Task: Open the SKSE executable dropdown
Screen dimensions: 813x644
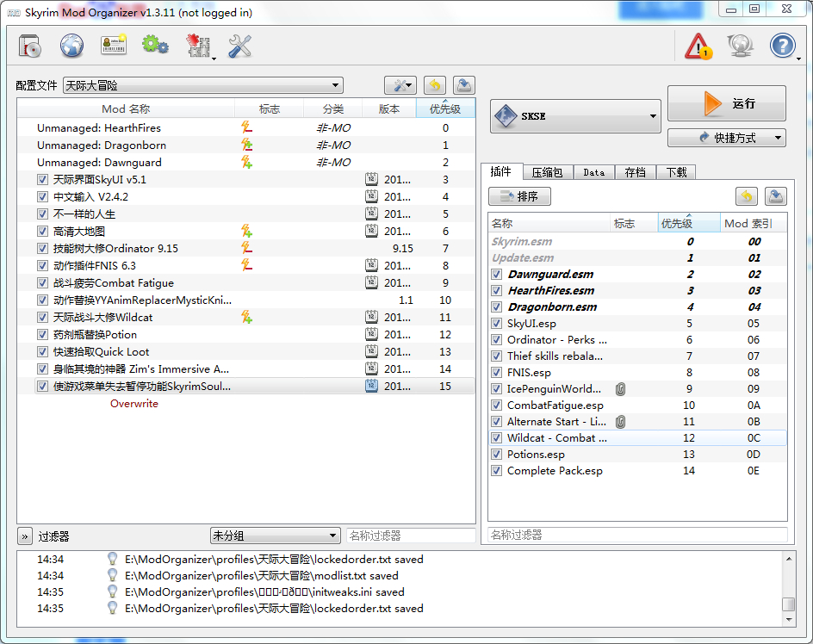Action: pos(575,116)
